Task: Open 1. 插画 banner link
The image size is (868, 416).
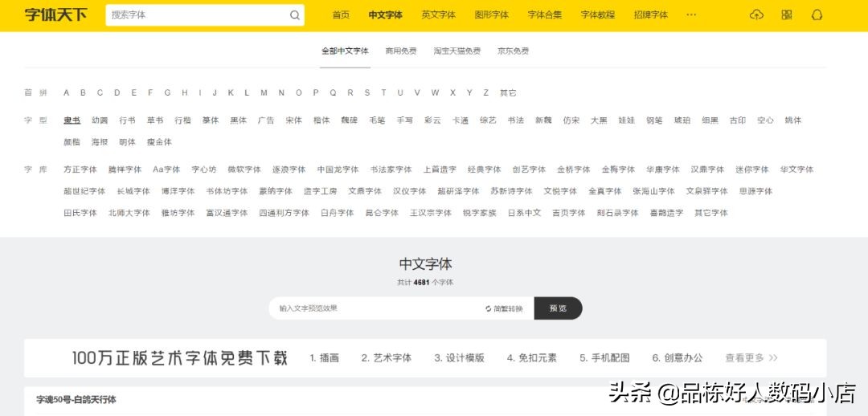Action: coord(324,358)
